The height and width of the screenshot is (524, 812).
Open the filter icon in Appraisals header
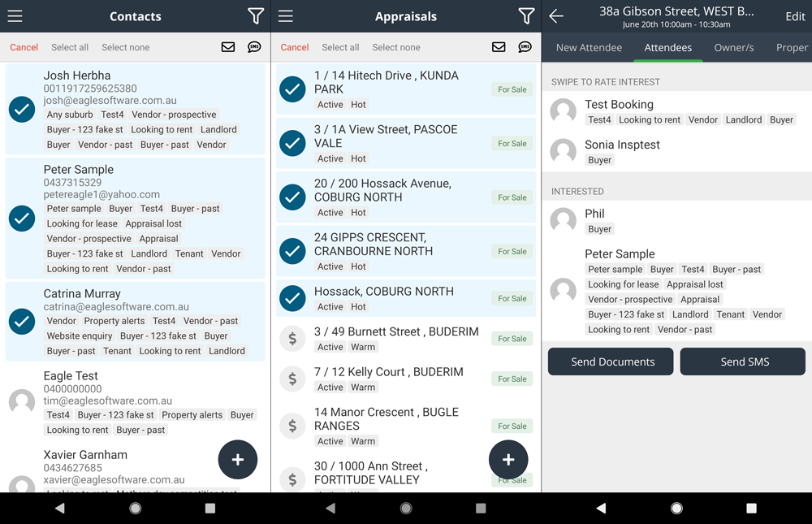pyautogui.click(x=526, y=16)
